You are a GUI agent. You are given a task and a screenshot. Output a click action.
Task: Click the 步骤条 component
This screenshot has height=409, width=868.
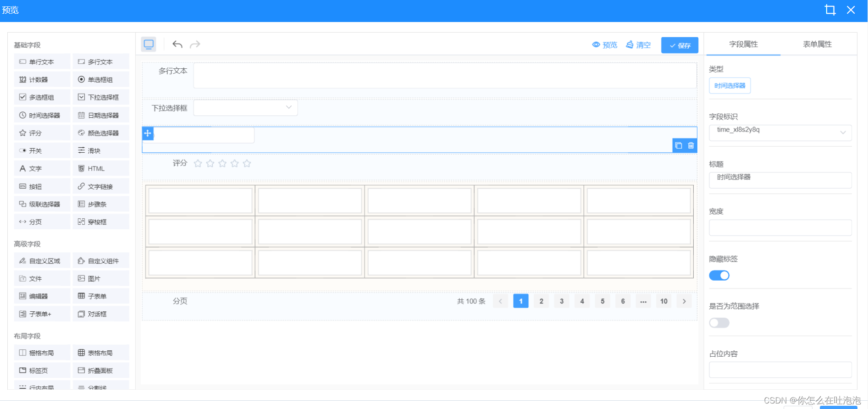point(101,204)
